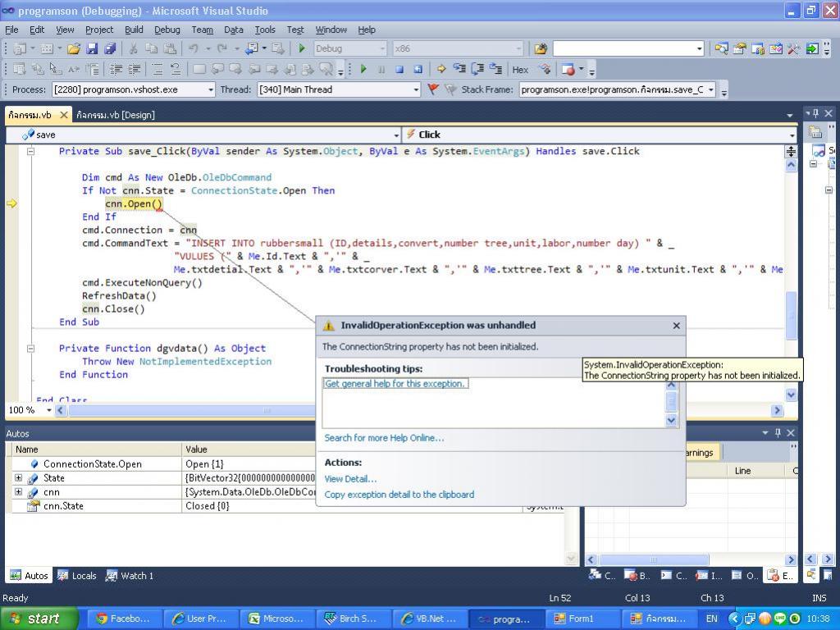This screenshot has height=630, width=840.
Task: Click the Step Over icon
Action: (x=477, y=69)
